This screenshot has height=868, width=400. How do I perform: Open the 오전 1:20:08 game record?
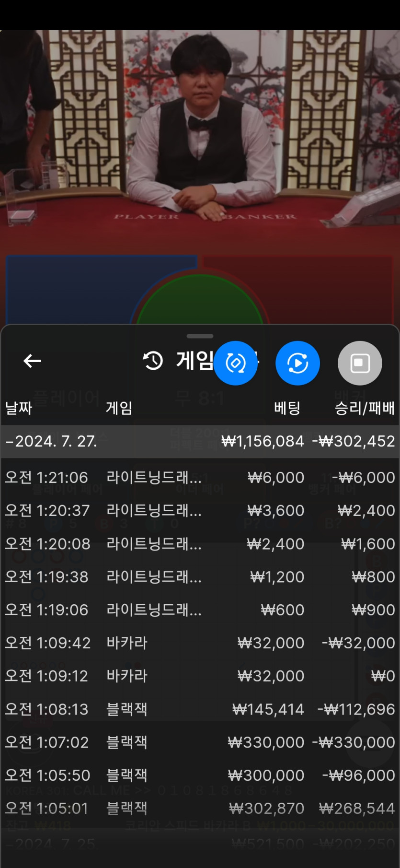[200, 544]
